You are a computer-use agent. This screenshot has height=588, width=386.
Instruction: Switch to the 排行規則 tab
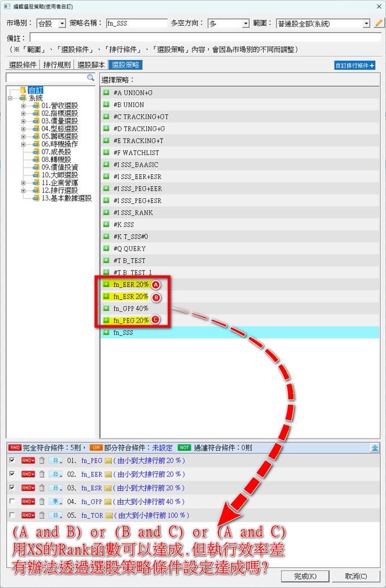point(57,65)
